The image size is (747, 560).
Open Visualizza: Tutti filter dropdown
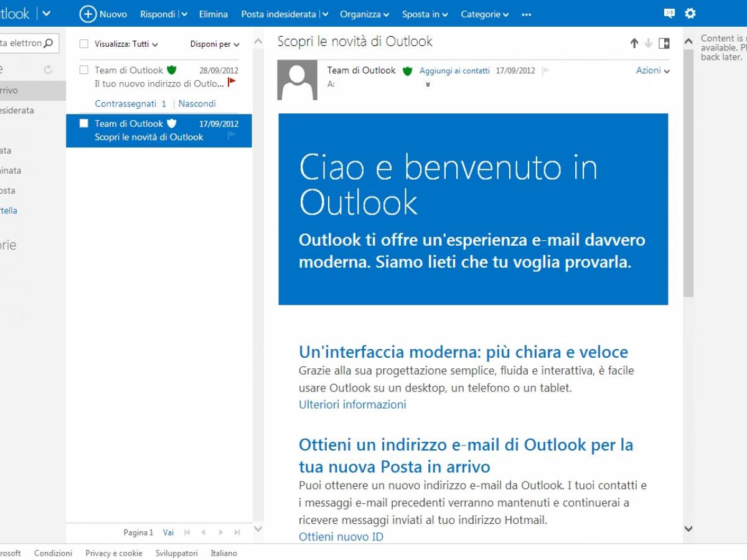click(126, 44)
